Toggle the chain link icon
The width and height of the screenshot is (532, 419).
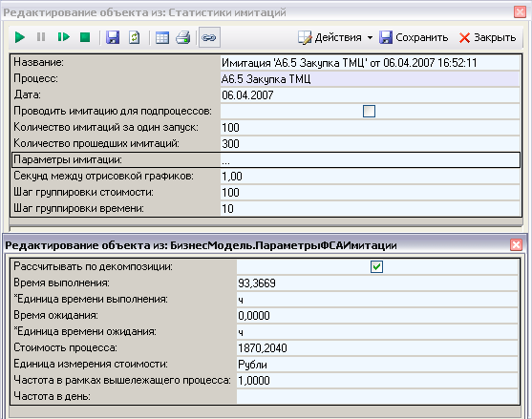[x=209, y=37]
